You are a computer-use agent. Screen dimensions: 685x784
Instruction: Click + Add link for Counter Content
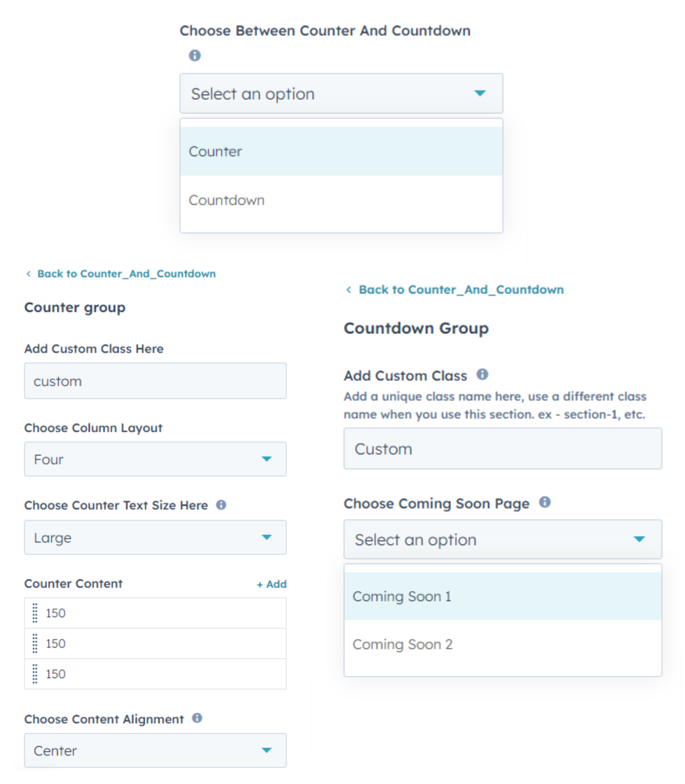tap(272, 584)
